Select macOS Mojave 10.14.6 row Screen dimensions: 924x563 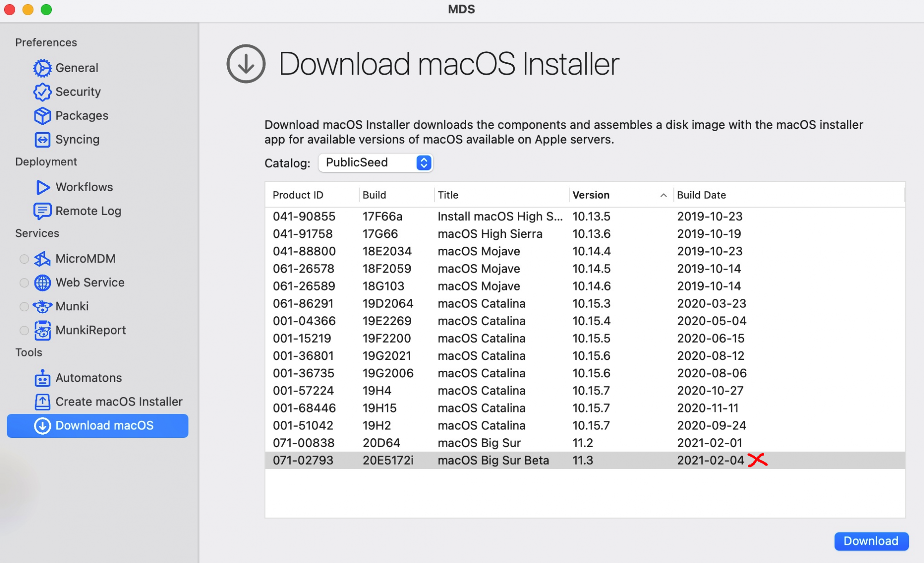point(479,286)
